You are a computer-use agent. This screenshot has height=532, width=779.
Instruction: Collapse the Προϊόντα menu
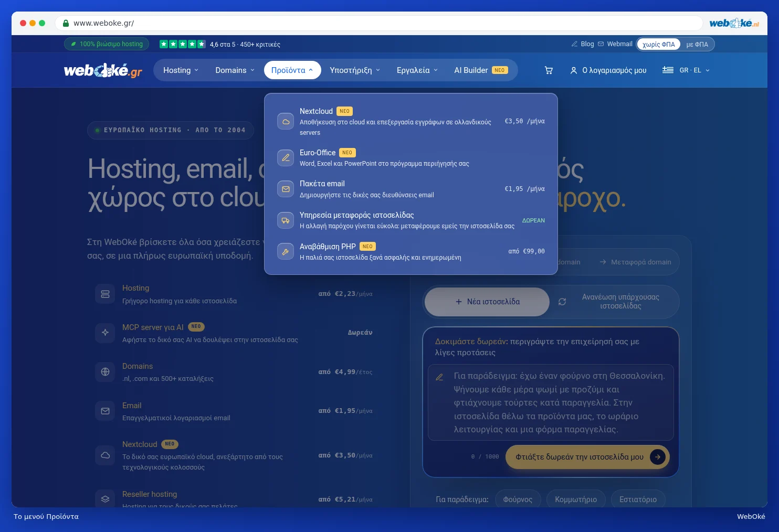(x=292, y=70)
